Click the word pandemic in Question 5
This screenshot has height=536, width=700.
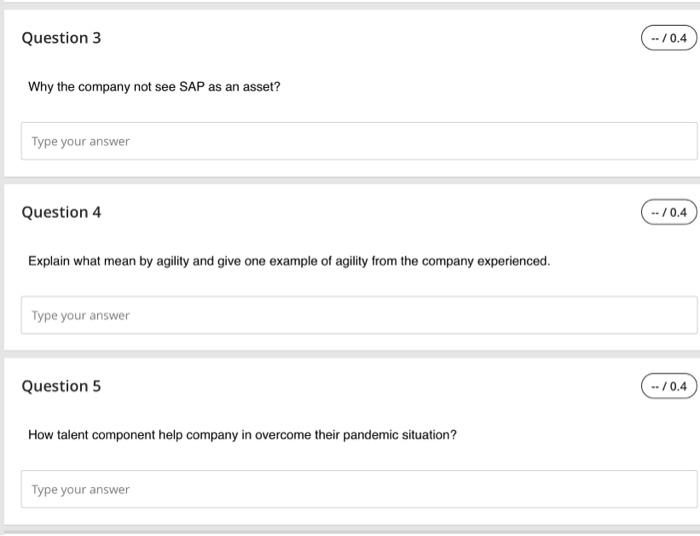pos(373,435)
